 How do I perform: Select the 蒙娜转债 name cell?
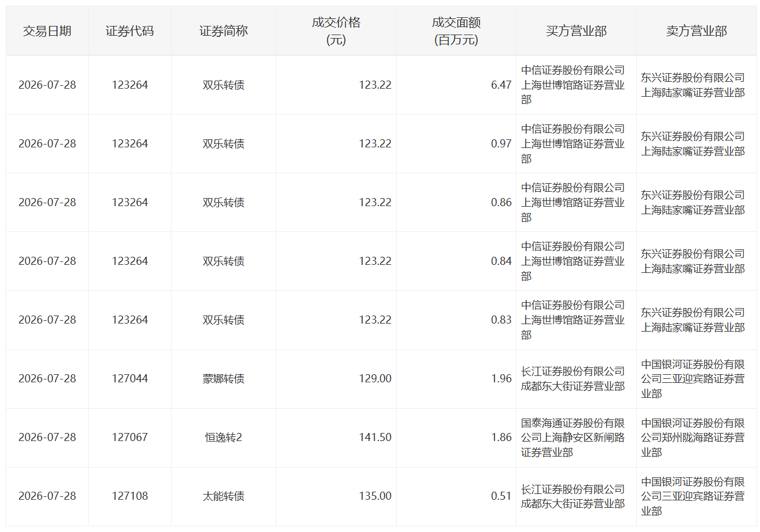223,379
